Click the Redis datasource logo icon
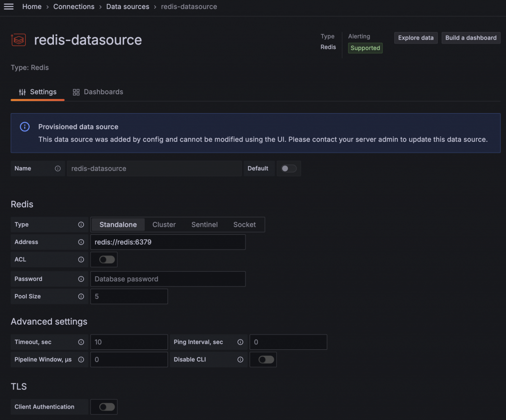 pos(18,40)
